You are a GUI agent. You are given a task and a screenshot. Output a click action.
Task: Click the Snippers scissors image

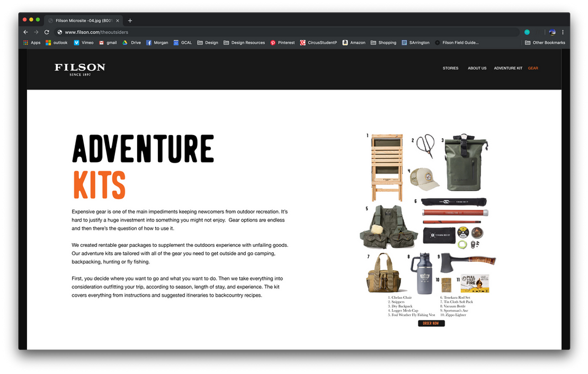click(426, 146)
